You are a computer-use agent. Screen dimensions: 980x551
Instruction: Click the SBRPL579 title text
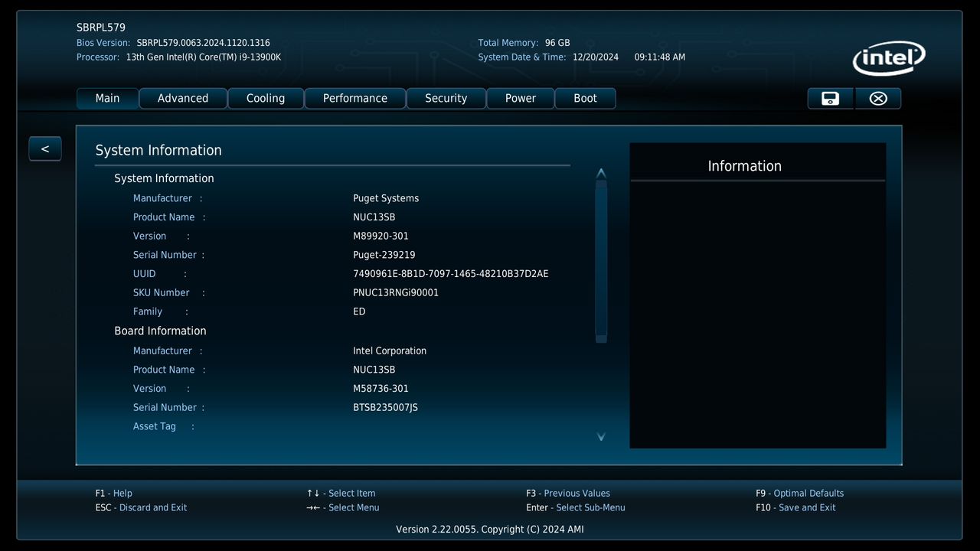pos(101,28)
